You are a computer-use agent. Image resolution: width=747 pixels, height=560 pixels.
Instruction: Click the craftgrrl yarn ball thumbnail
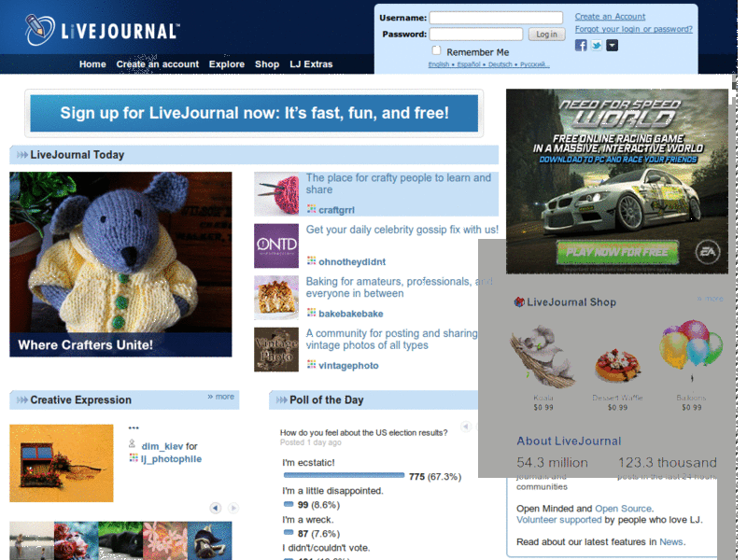[x=276, y=194]
